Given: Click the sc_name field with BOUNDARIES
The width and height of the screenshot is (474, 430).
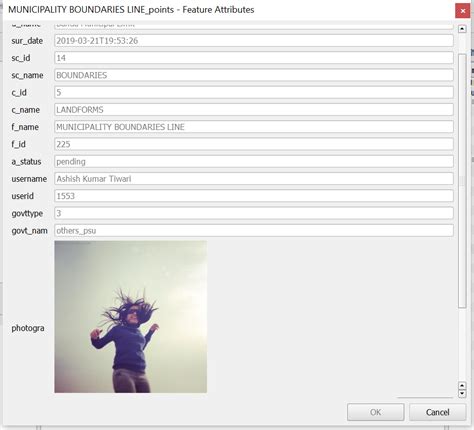Looking at the screenshot, I should (x=254, y=75).
